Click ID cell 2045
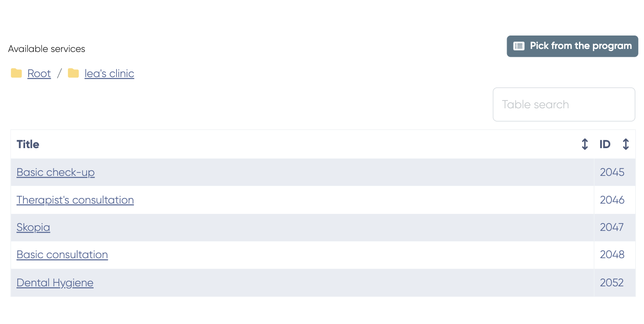The height and width of the screenshot is (324, 644). click(x=612, y=172)
